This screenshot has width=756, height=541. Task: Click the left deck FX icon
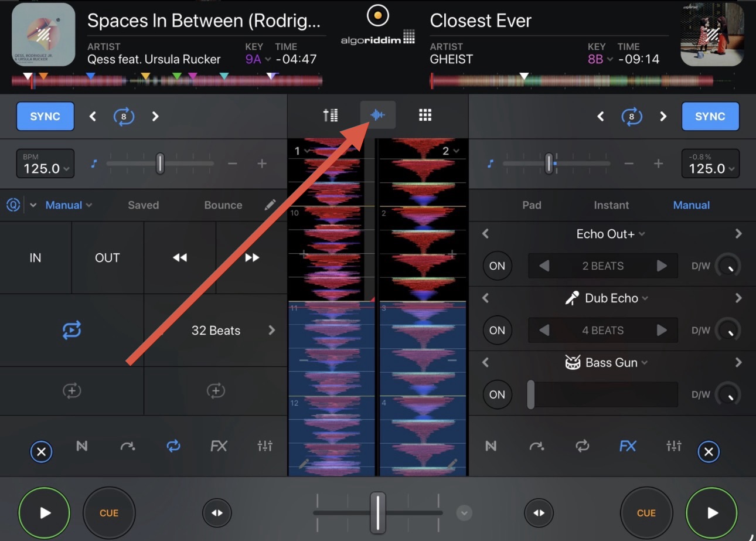pyautogui.click(x=219, y=446)
